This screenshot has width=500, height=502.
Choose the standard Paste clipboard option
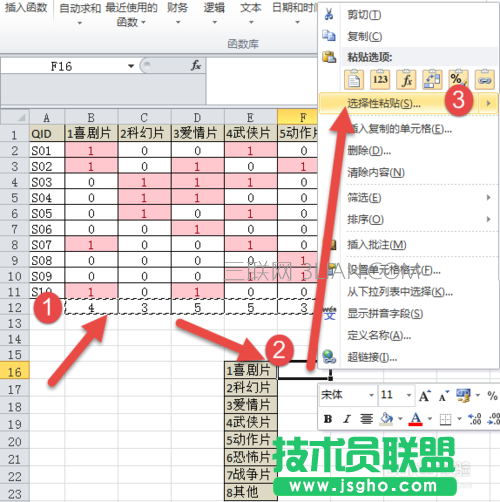click(354, 80)
